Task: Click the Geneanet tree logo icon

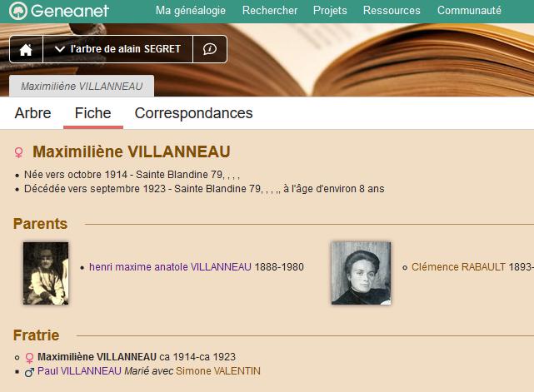Action: coord(18,11)
